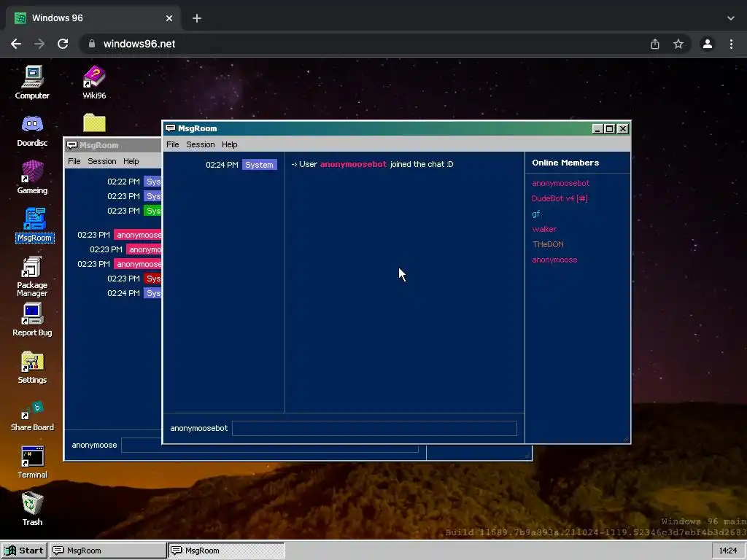747x560 pixels.
Task: Select THeDON in Online Members list
Action: [547, 244]
